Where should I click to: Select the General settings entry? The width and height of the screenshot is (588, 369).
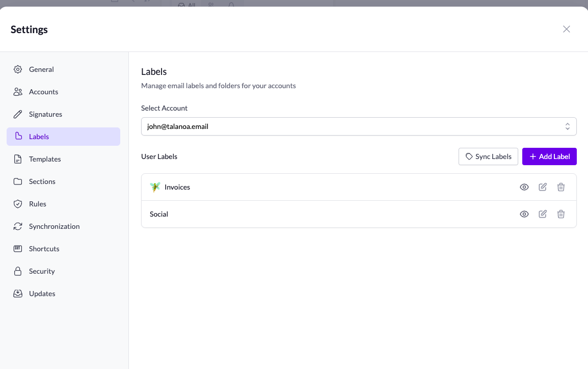pyautogui.click(x=41, y=69)
